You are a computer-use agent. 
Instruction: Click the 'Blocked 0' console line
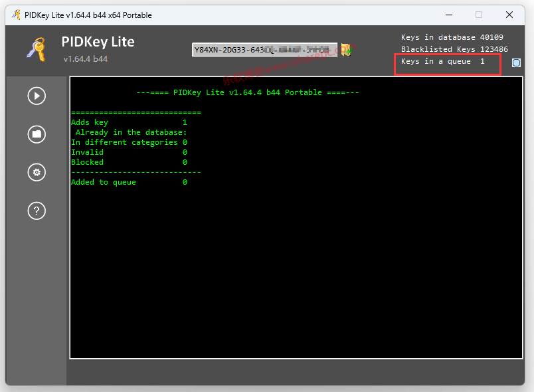(129, 162)
